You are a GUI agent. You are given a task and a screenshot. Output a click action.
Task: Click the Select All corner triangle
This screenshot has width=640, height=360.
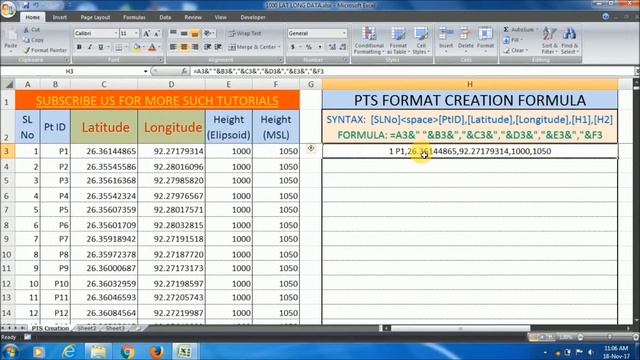[x=8, y=84]
